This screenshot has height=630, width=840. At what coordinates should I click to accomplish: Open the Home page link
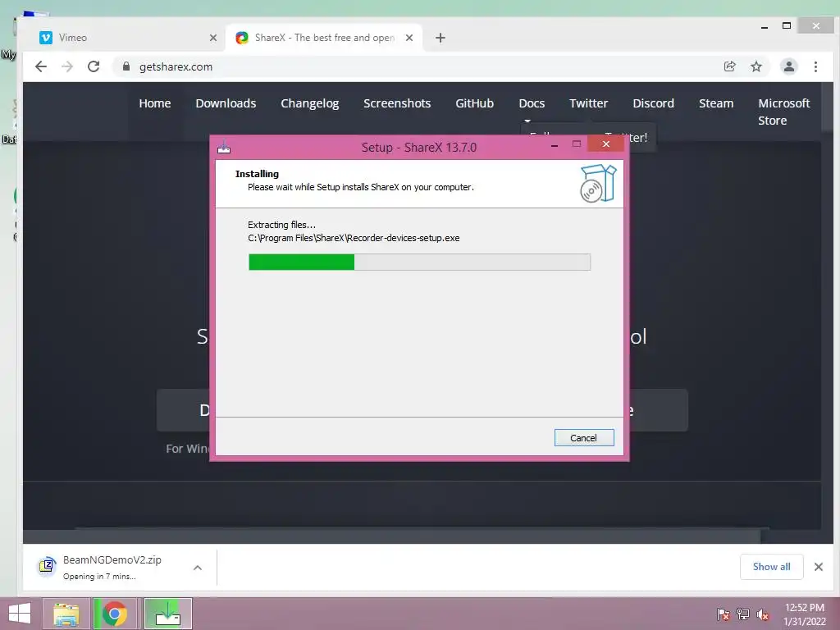click(x=155, y=103)
